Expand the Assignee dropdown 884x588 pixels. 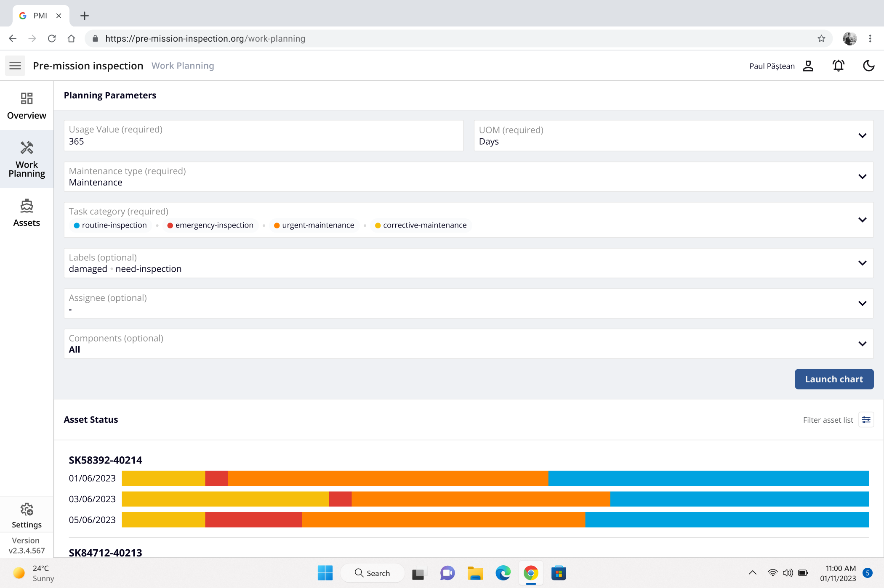[862, 303]
